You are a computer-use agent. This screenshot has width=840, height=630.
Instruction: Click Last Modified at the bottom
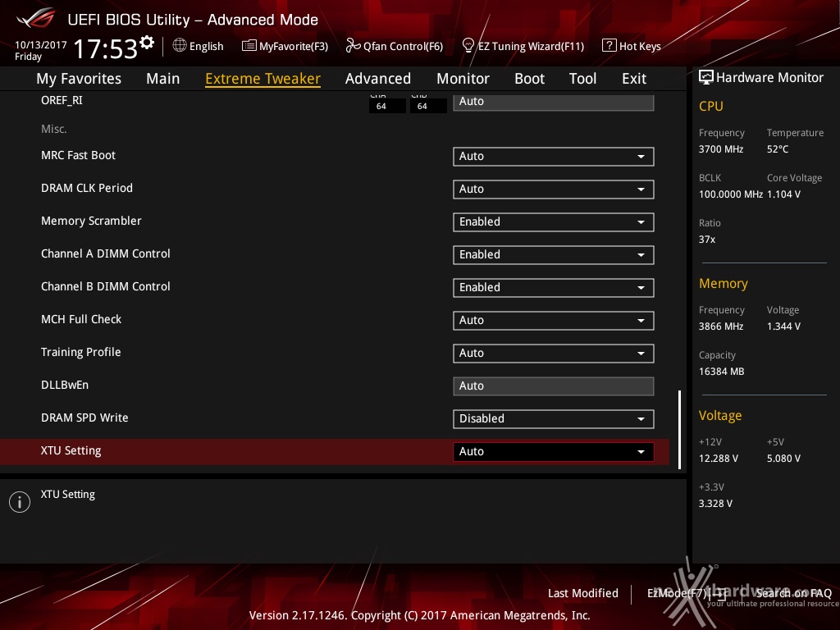pos(583,593)
